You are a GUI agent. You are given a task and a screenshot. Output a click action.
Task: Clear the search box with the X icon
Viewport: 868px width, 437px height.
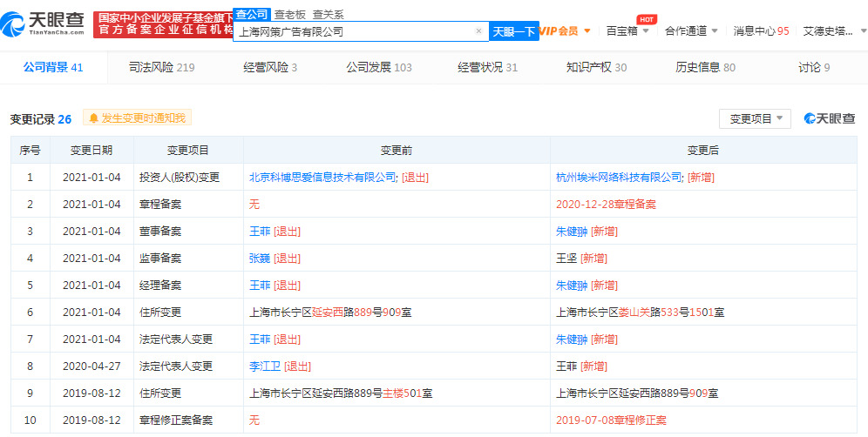coord(478,31)
